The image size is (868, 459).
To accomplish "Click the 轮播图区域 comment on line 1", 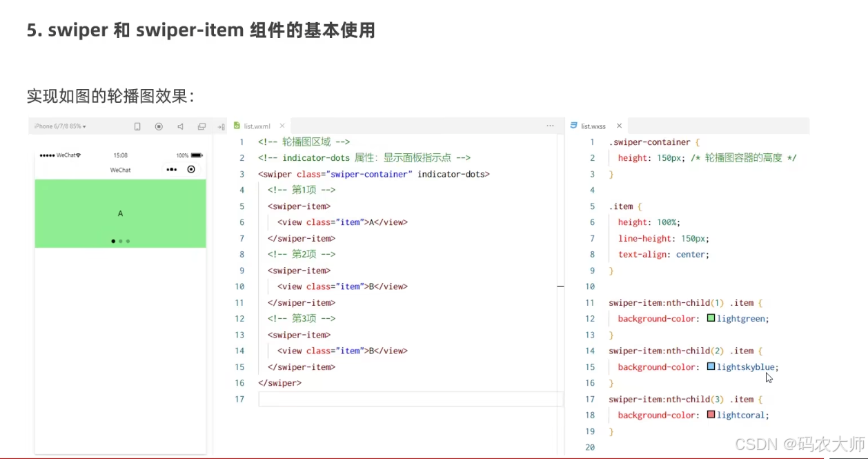I will [305, 142].
